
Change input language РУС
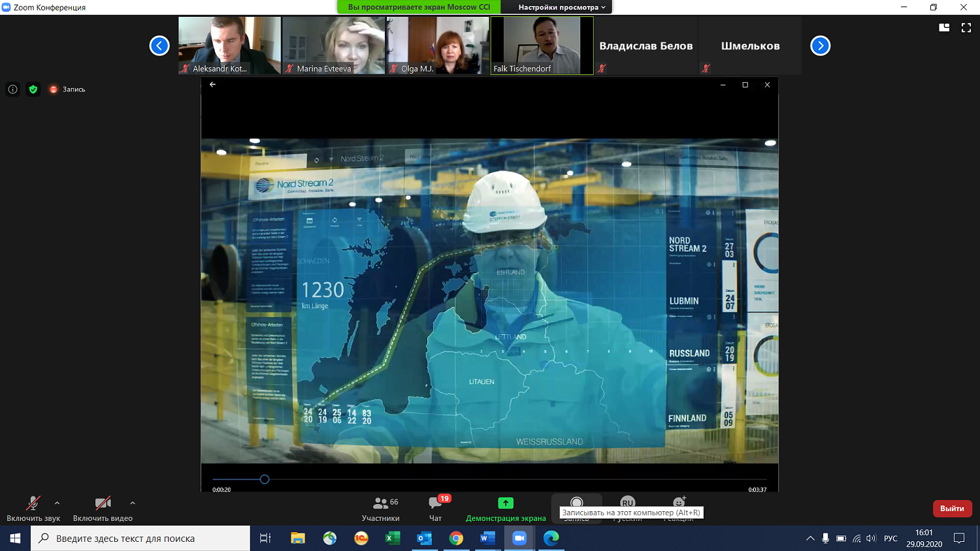pos(890,539)
